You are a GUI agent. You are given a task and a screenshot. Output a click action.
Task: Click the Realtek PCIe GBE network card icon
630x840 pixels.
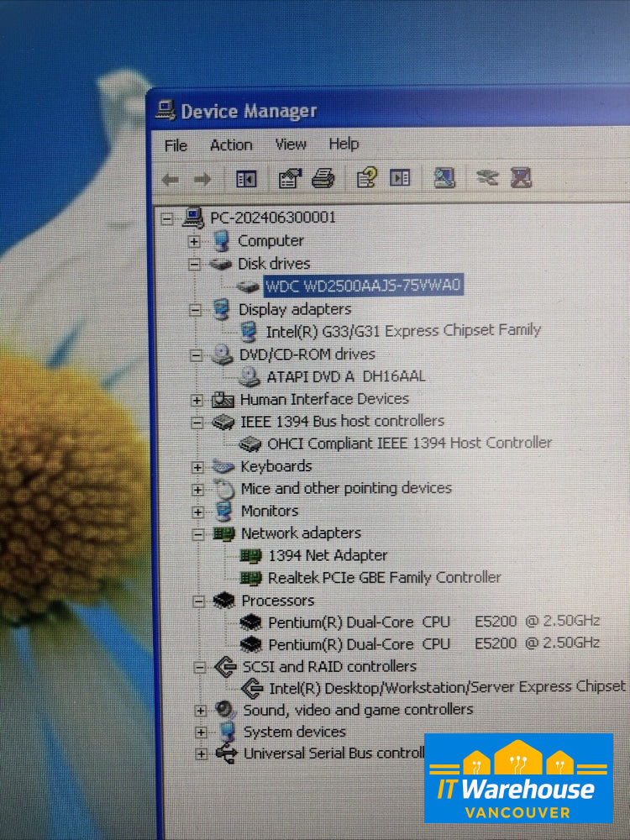point(251,578)
